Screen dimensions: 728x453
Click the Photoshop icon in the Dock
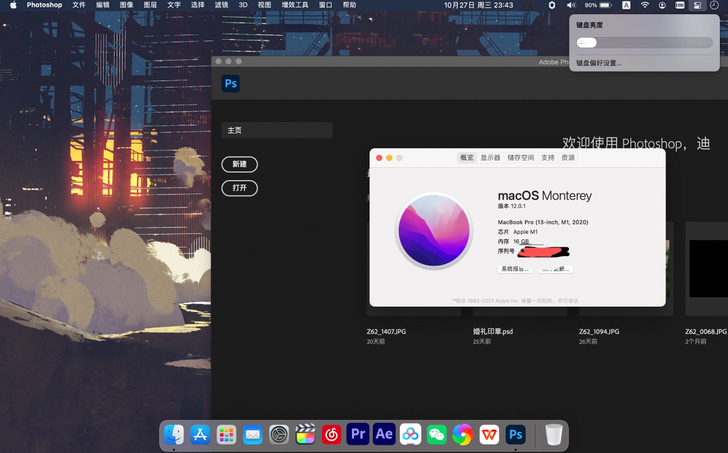[x=515, y=434]
